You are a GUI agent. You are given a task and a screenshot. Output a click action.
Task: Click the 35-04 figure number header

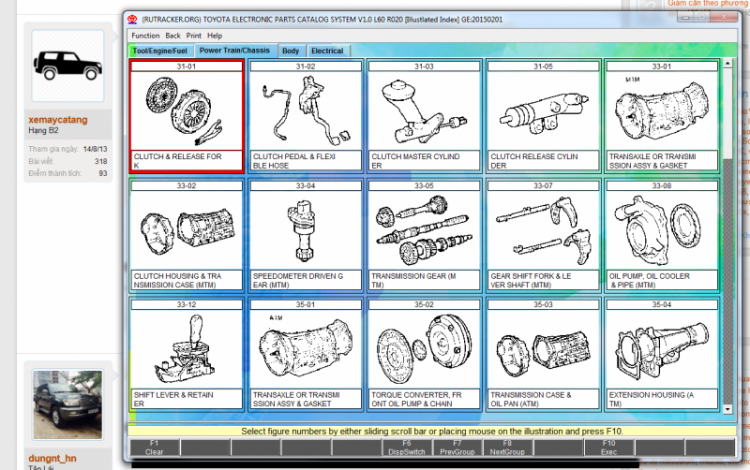[x=662, y=305]
